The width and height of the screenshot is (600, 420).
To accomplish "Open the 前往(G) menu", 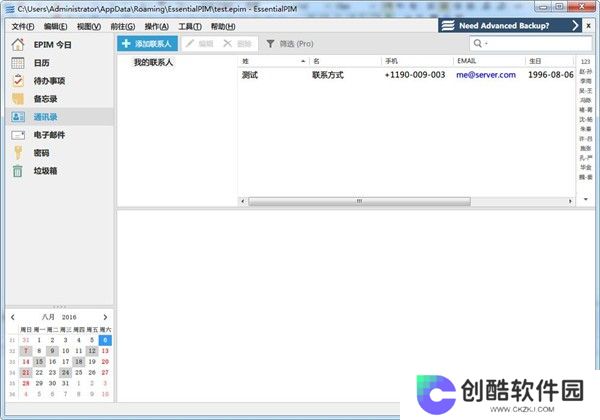I will point(123,26).
